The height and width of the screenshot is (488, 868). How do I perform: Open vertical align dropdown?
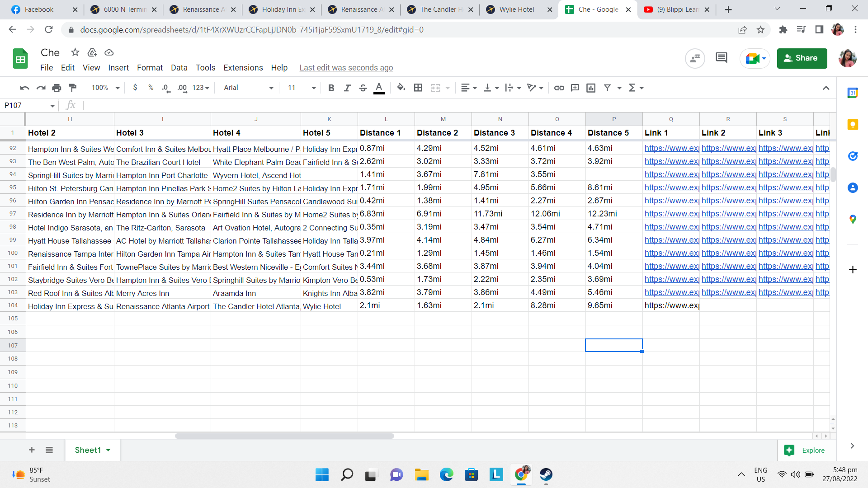tap(491, 88)
